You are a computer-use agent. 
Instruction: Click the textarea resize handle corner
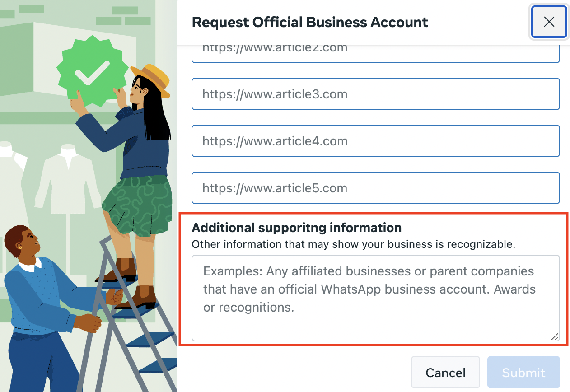point(555,336)
